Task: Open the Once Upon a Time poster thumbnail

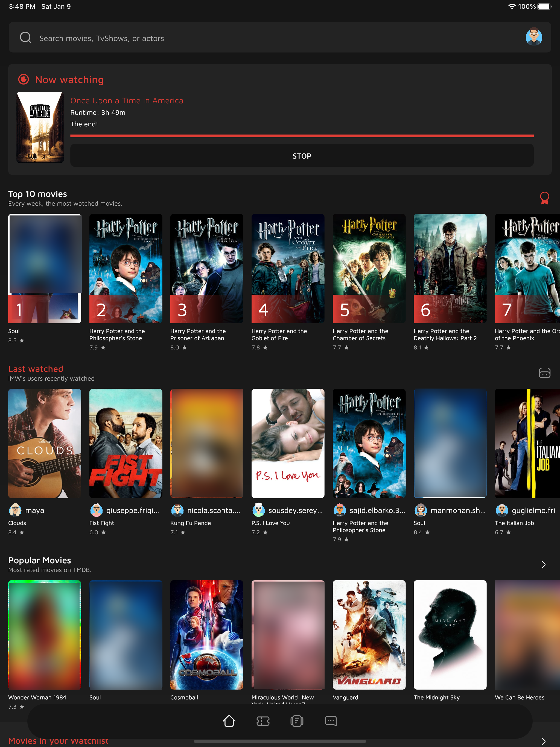Action: [x=40, y=127]
